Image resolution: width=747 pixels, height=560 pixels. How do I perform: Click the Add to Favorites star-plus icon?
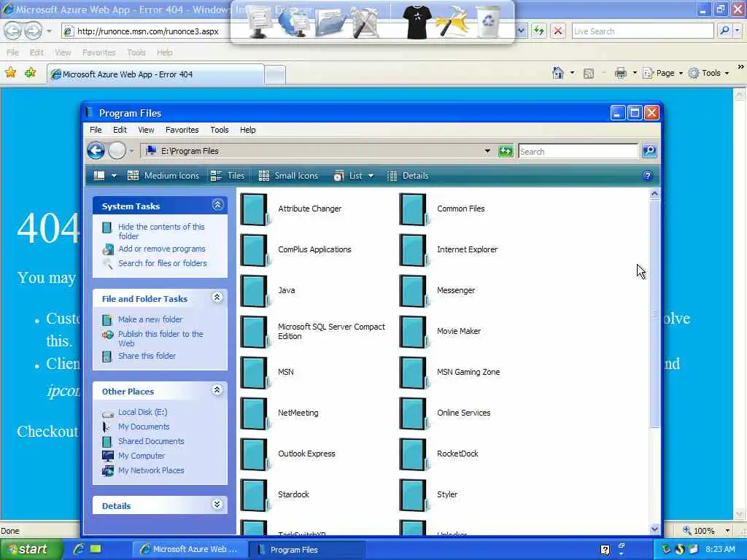click(x=31, y=72)
